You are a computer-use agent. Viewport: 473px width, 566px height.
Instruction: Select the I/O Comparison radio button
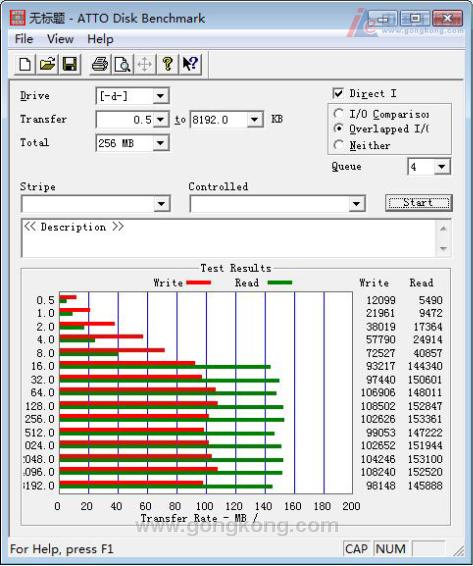tap(338, 114)
